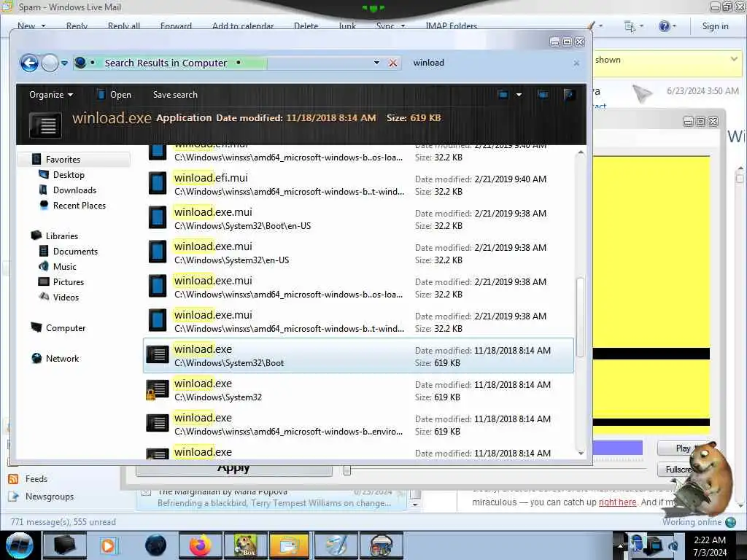Open Videos library
The image size is (747, 560).
click(x=66, y=297)
